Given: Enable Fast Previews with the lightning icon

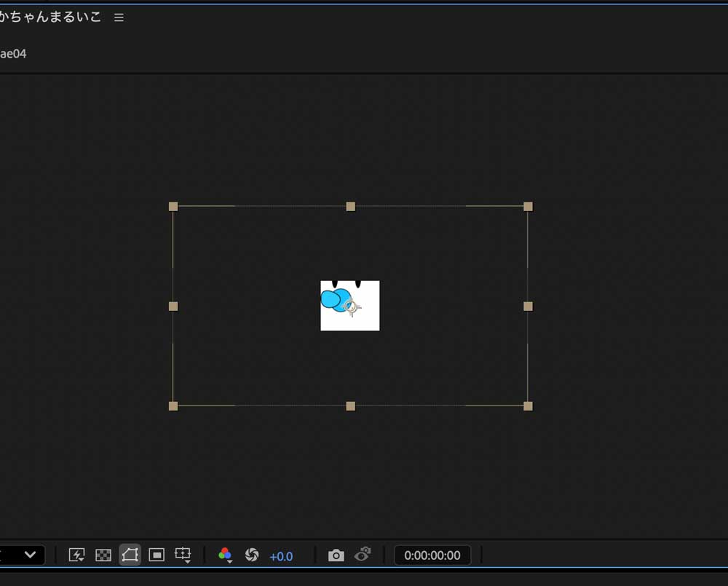Looking at the screenshot, I should click(x=76, y=553).
